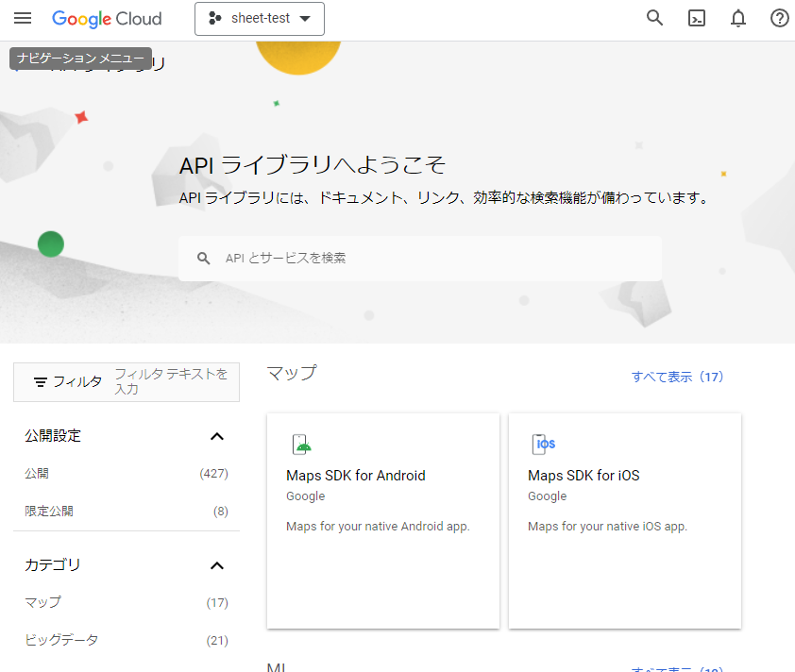Viewport: 795px width, 672px height.
Task: Open the sheet-test project selector
Action: point(259,18)
